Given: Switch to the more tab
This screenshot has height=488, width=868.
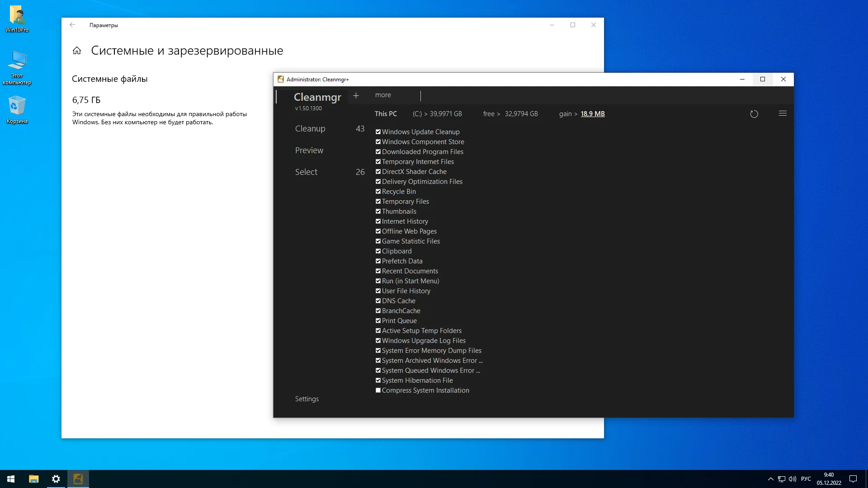Looking at the screenshot, I should point(383,95).
